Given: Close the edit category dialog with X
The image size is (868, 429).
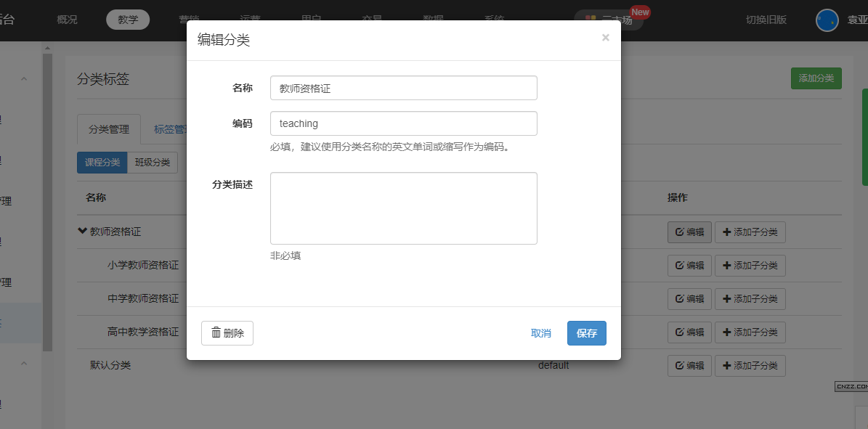Looking at the screenshot, I should click(x=605, y=38).
